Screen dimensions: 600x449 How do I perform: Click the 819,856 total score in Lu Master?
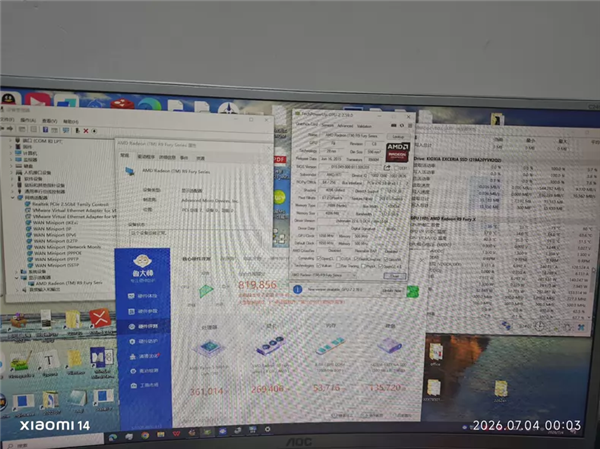[x=257, y=285]
